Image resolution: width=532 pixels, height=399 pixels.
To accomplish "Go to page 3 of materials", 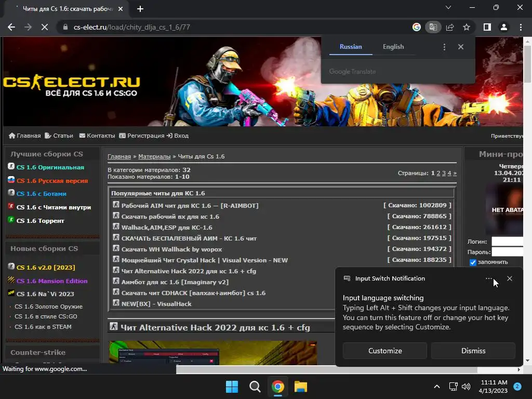I will 444,174.
